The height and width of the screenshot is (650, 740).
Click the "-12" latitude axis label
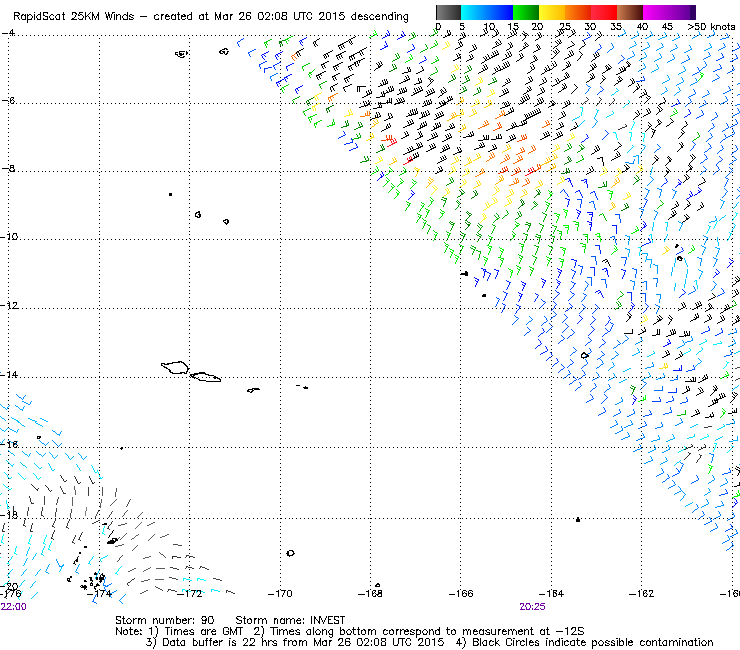tap(9, 305)
